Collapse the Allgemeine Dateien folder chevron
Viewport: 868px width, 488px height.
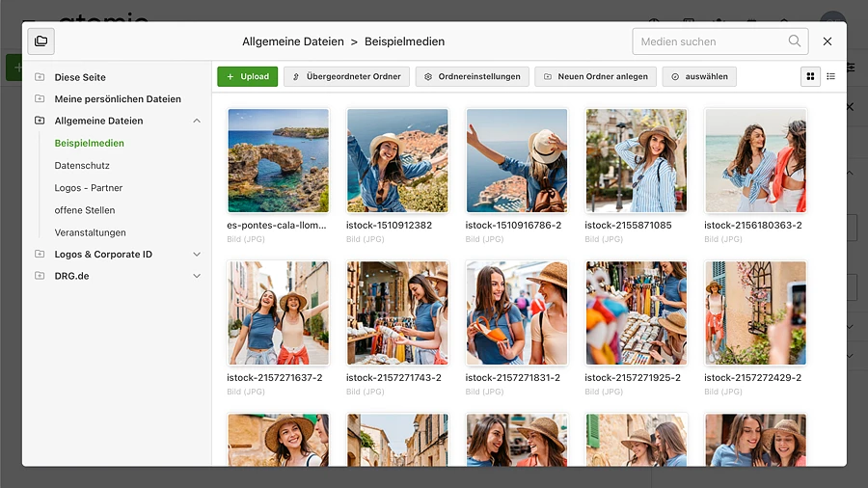pos(197,122)
